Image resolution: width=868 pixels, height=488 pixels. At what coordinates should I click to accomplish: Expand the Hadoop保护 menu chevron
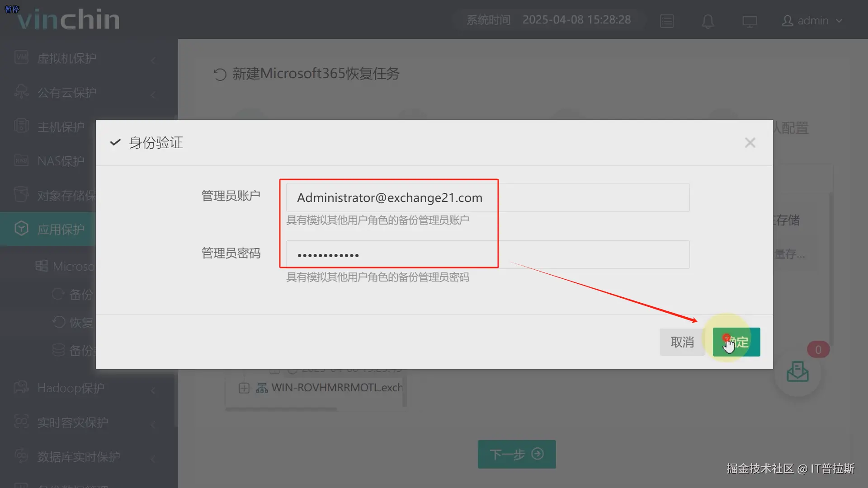[153, 389]
